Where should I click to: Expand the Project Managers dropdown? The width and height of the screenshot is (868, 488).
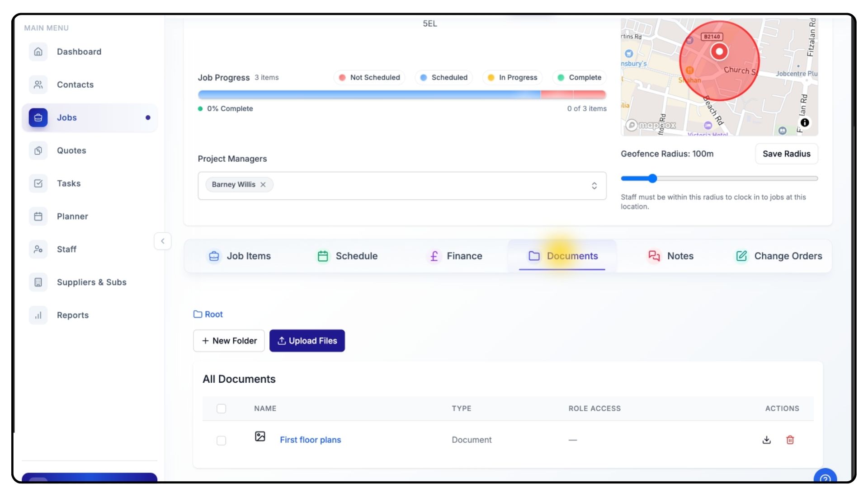coord(594,186)
